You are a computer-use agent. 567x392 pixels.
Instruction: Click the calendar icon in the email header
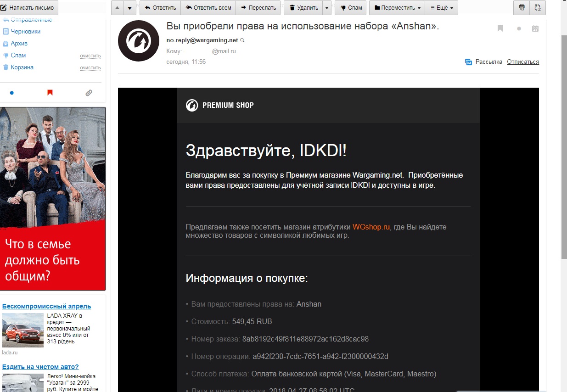click(x=535, y=28)
